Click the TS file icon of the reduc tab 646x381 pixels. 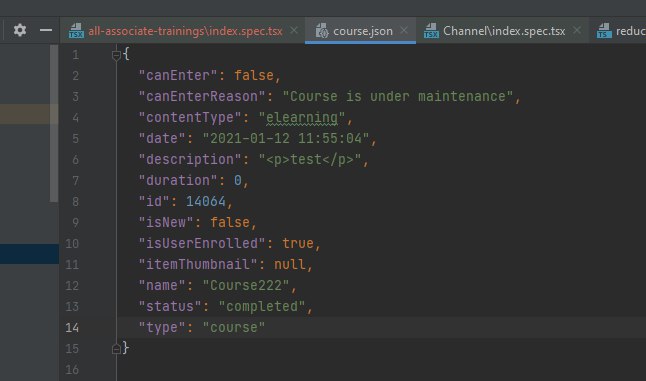pos(604,30)
